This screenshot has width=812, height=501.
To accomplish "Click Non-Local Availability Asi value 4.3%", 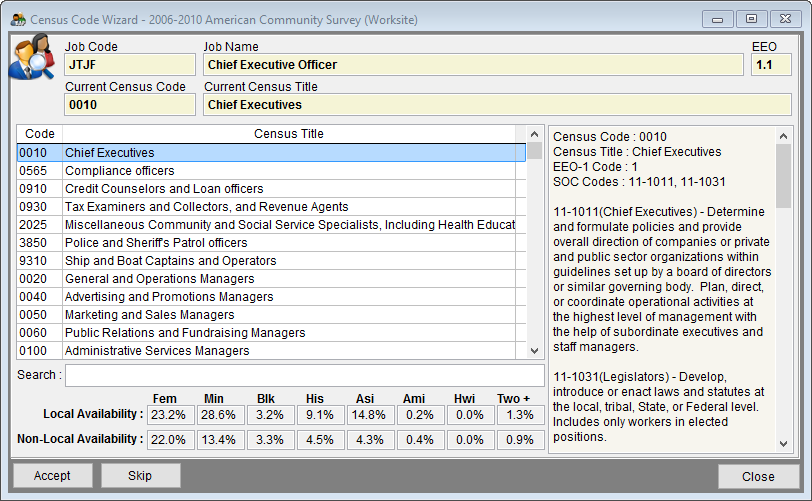I will coord(370,440).
